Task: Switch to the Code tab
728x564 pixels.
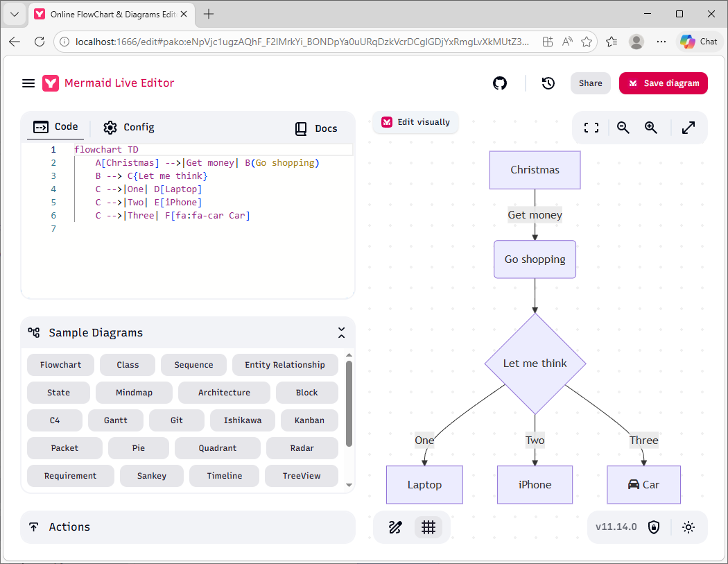Action: pos(55,127)
